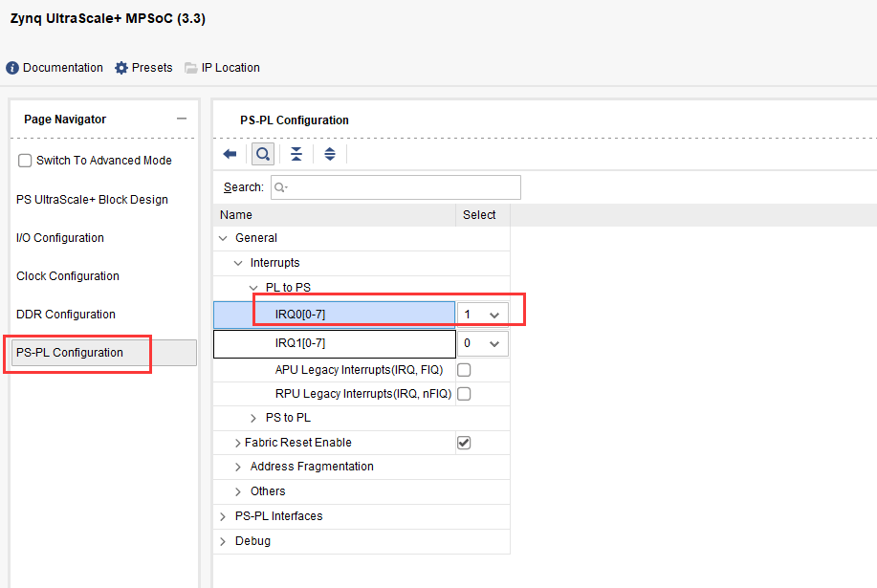Open the IRQ1[0-7] select dropdown
The image size is (877, 588).
pyautogui.click(x=482, y=343)
